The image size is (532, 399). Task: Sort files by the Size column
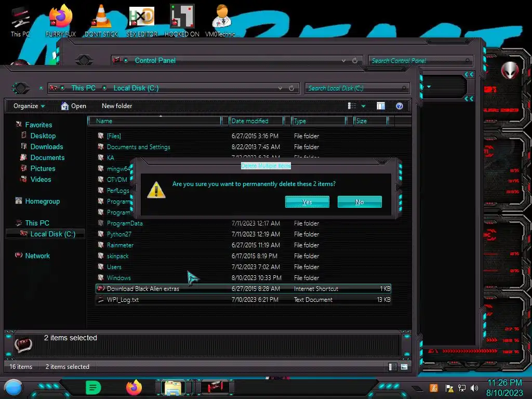click(370, 121)
